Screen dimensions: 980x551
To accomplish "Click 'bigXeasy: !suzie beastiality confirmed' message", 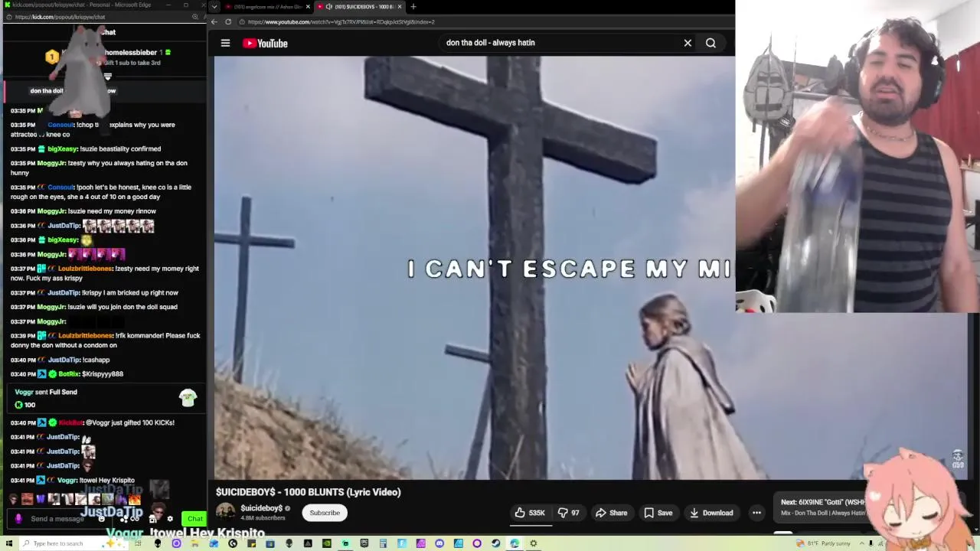I will [103, 149].
